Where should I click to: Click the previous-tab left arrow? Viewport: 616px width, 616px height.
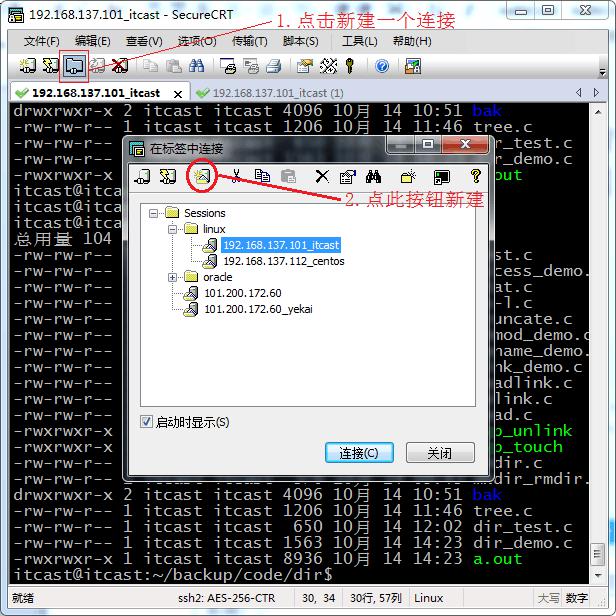tap(579, 93)
